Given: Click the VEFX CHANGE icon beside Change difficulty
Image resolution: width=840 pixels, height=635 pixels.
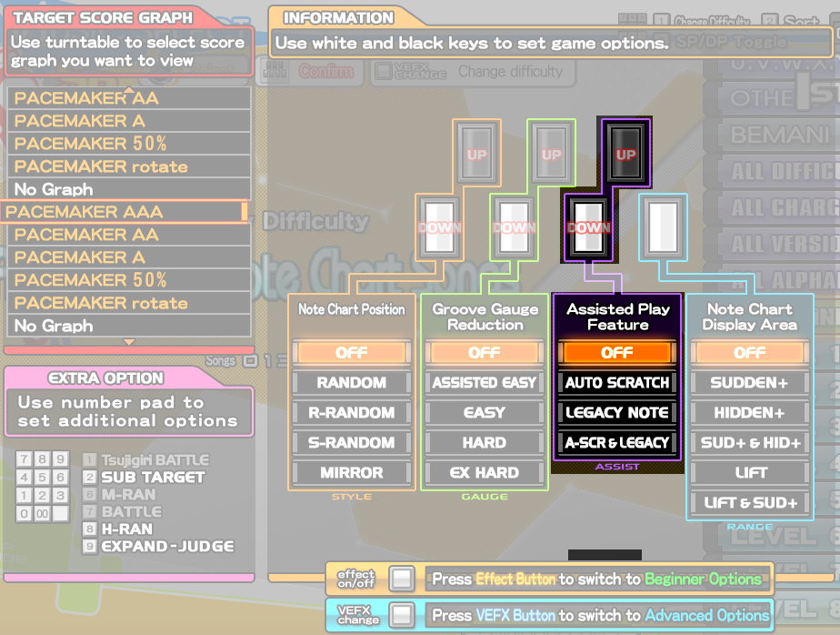Looking at the screenshot, I should [x=410, y=71].
